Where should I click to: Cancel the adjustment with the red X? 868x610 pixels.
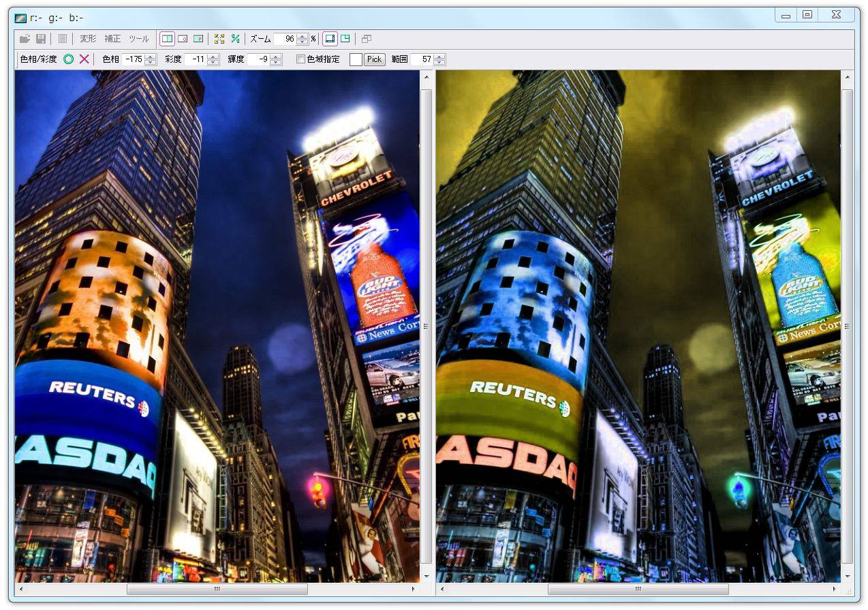coord(84,59)
